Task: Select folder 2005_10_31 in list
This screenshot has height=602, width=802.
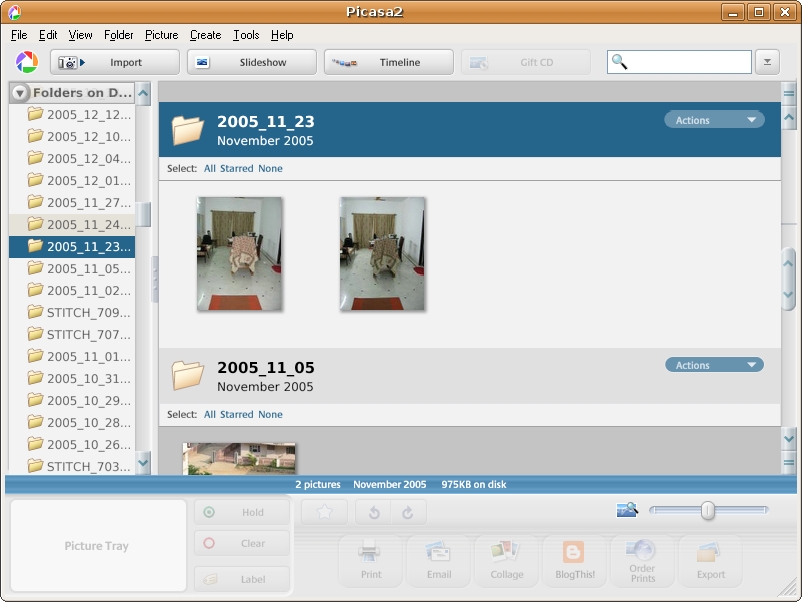Action: pos(72,378)
